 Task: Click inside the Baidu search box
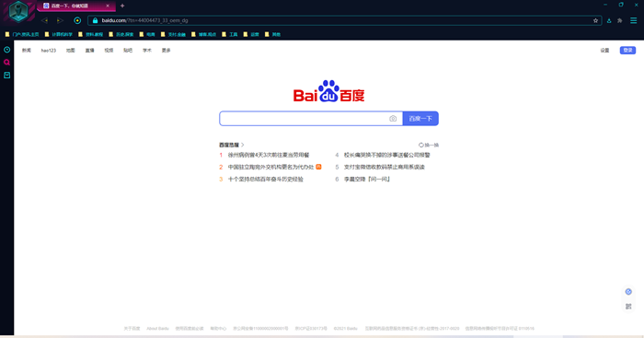[304, 119]
